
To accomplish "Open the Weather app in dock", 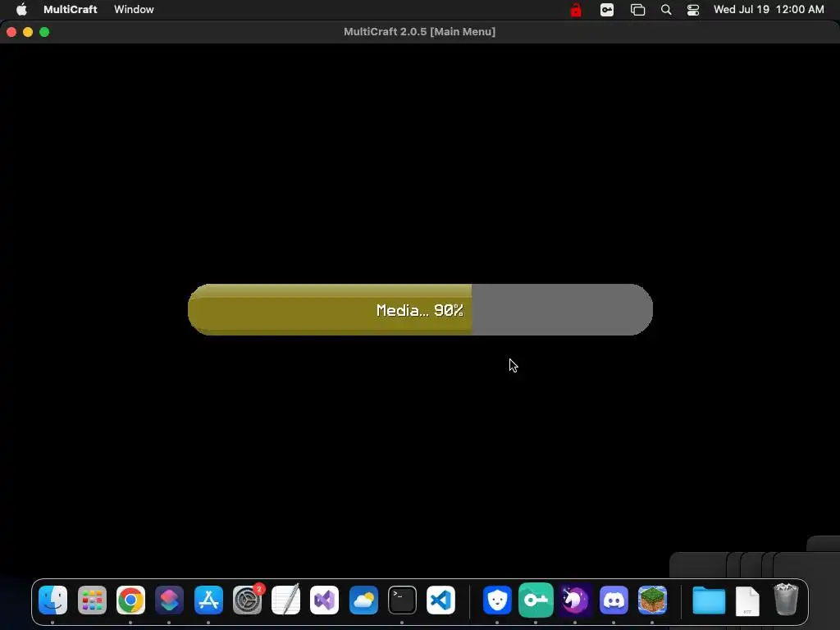I will (363, 600).
